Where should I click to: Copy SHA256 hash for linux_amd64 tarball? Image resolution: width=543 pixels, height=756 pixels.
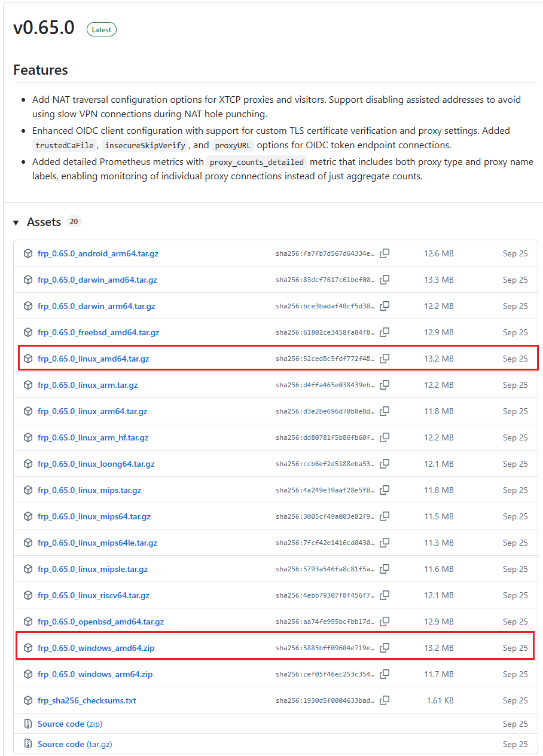coord(385,359)
